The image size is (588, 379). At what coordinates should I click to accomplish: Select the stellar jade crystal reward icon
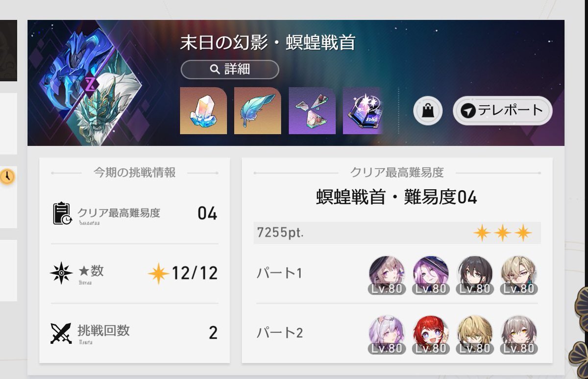(203, 111)
